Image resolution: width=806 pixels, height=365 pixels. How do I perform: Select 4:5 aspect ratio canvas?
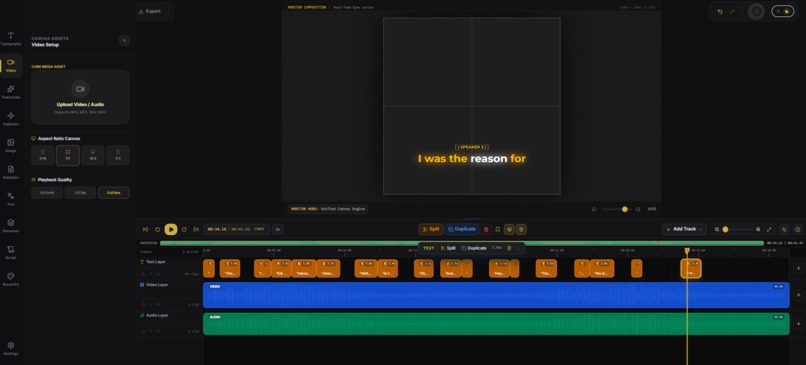[x=118, y=155]
